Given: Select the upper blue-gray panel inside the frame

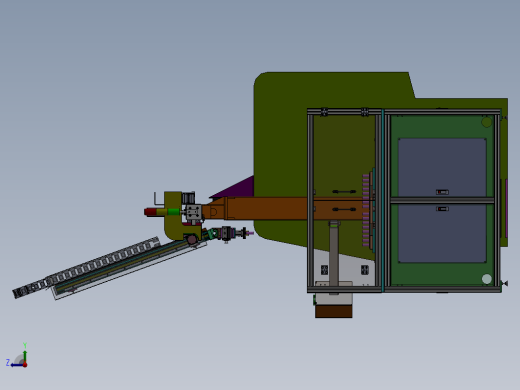Looking at the screenshot, I should (x=442, y=167).
